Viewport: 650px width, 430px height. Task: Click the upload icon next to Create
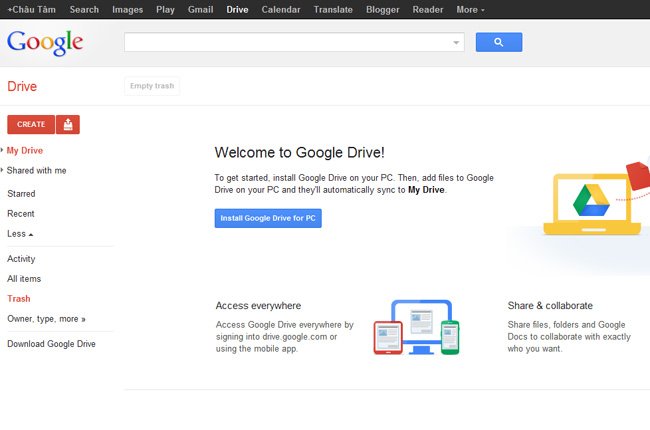coord(68,124)
